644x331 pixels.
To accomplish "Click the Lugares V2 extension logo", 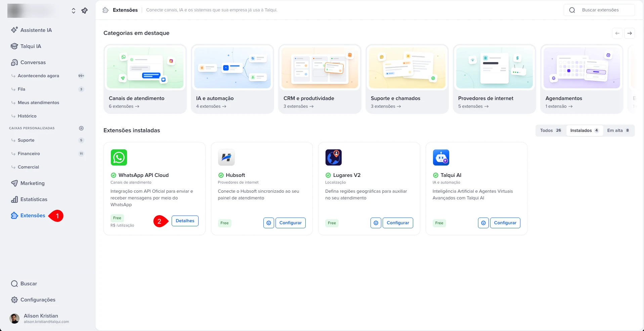I will [x=334, y=157].
